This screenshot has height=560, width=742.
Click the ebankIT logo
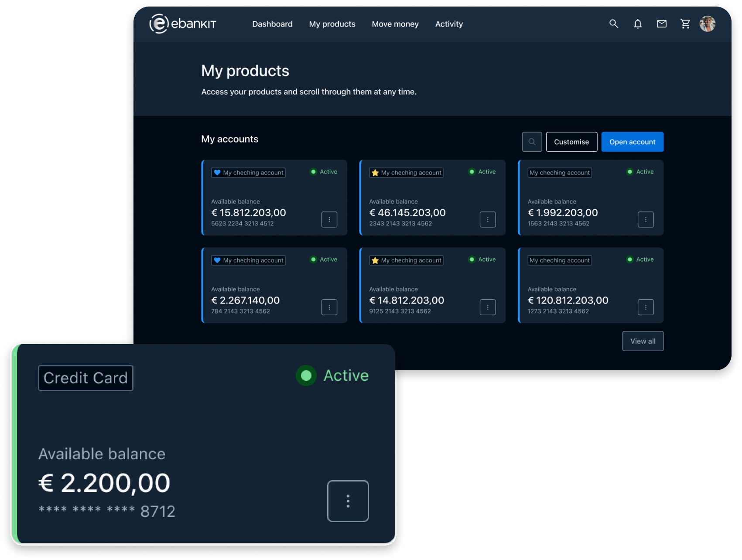(x=183, y=24)
